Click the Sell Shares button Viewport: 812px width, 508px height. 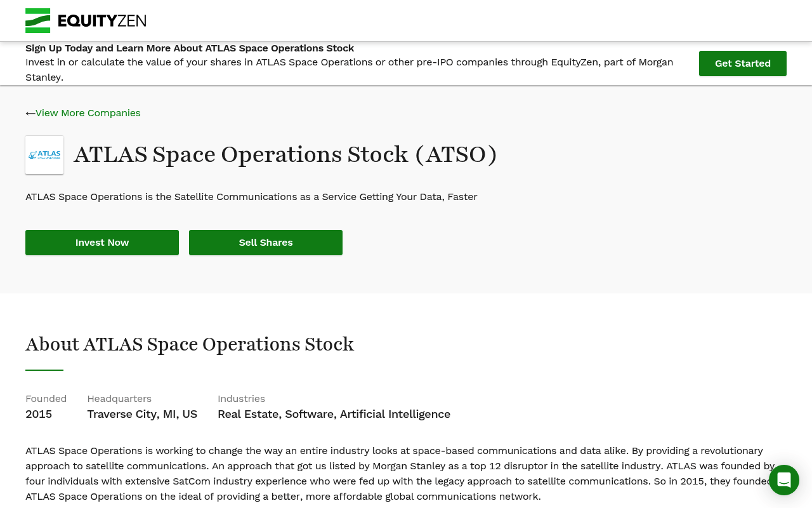click(x=266, y=243)
